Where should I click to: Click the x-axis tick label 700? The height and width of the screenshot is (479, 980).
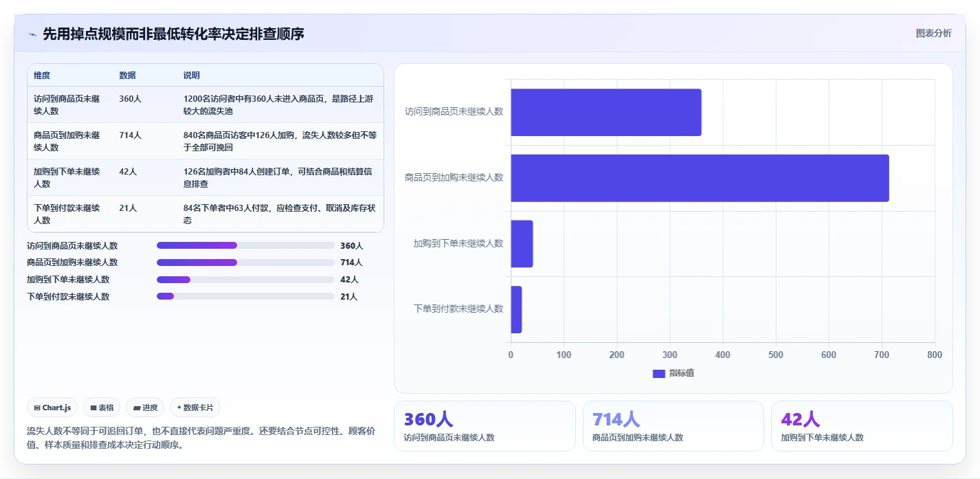(x=882, y=355)
